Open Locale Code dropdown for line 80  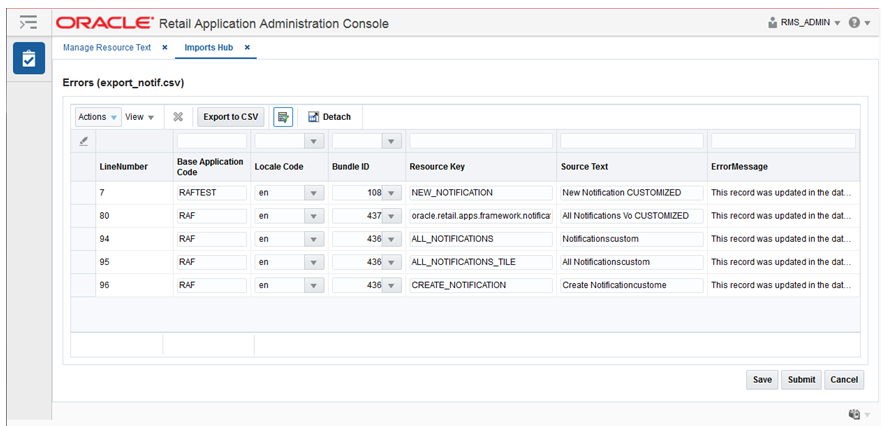point(314,216)
